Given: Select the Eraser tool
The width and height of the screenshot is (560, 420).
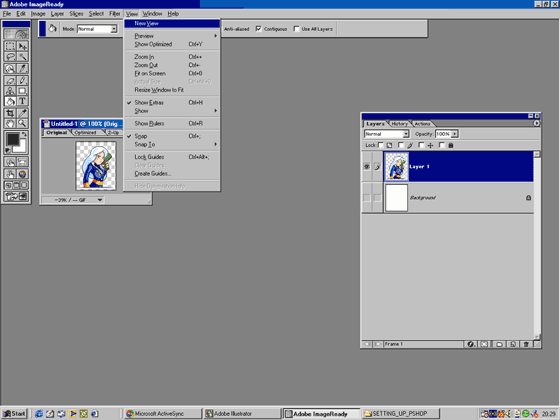Looking at the screenshot, I should pos(10,80).
